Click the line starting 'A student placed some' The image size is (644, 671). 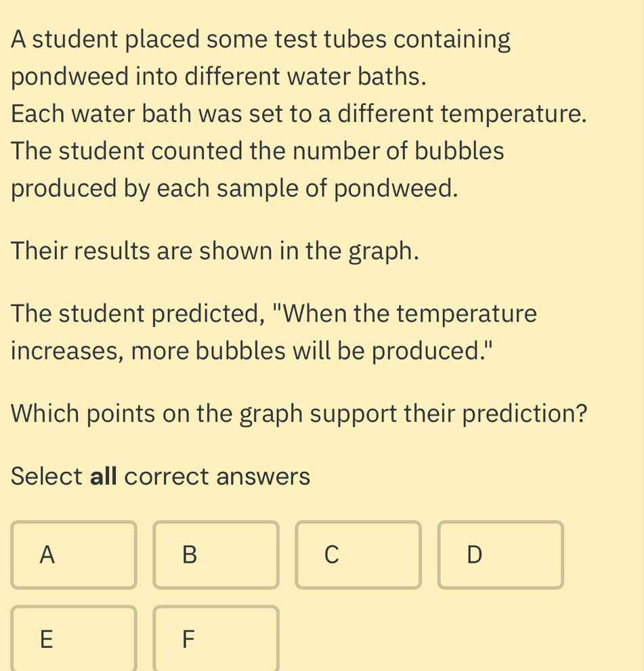(x=261, y=40)
